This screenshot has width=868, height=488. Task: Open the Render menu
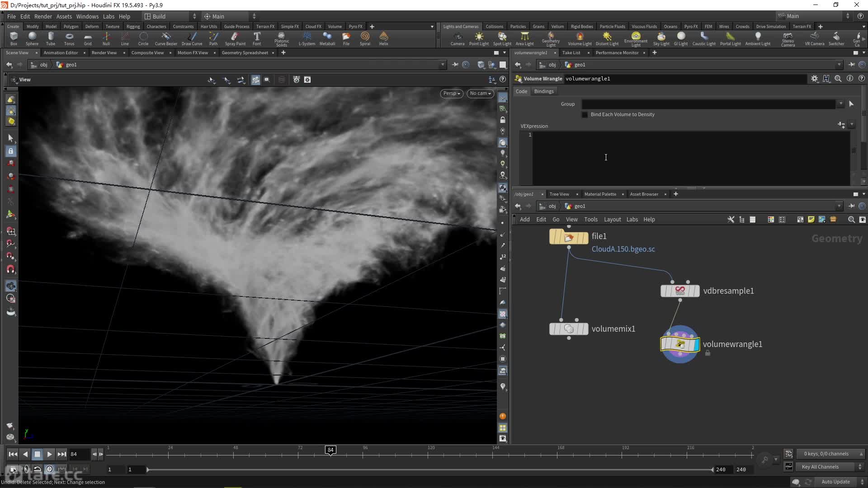click(x=43, y=16)
